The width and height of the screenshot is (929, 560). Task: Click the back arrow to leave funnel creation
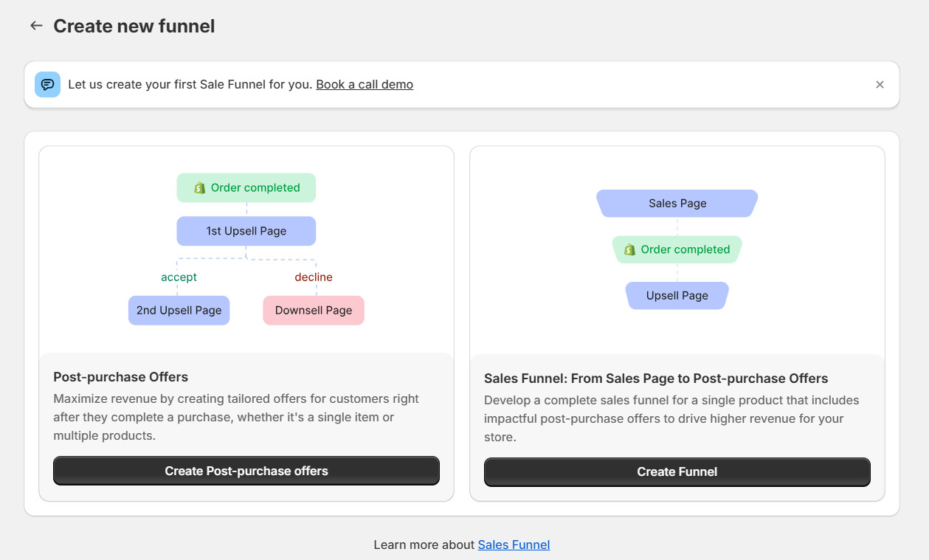click(x=35, y=25)
